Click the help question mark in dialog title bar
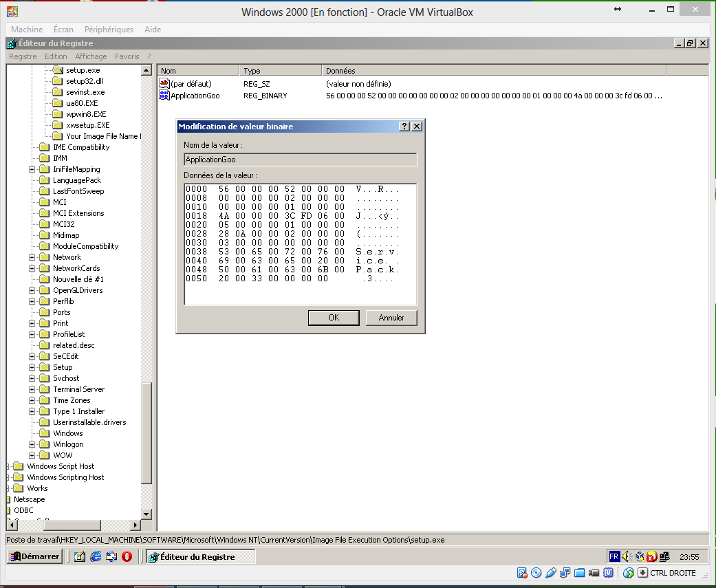Viewport: 716px width, 588px height. 404,127
